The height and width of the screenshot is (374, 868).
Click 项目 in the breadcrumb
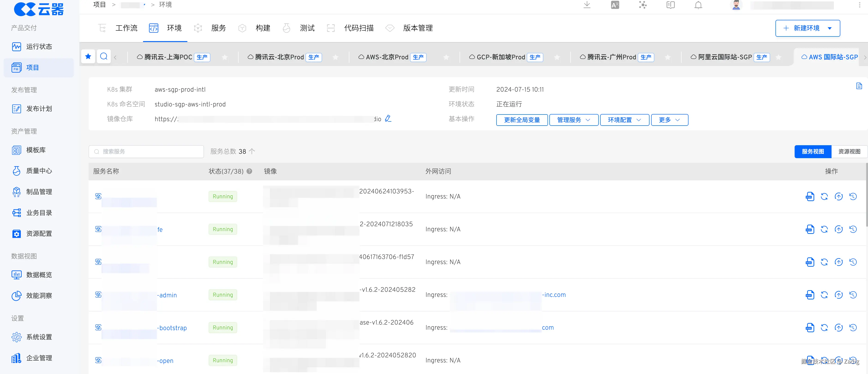pos(99,5)
